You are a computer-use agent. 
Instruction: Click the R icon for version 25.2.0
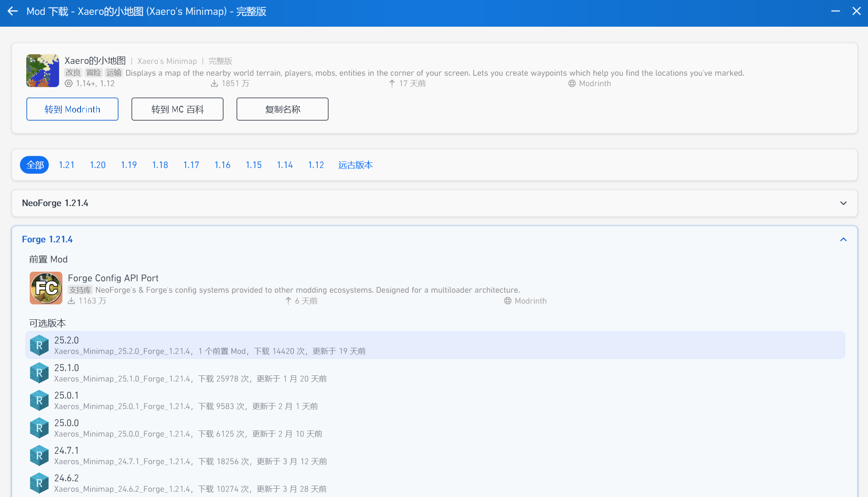point(39,345)
